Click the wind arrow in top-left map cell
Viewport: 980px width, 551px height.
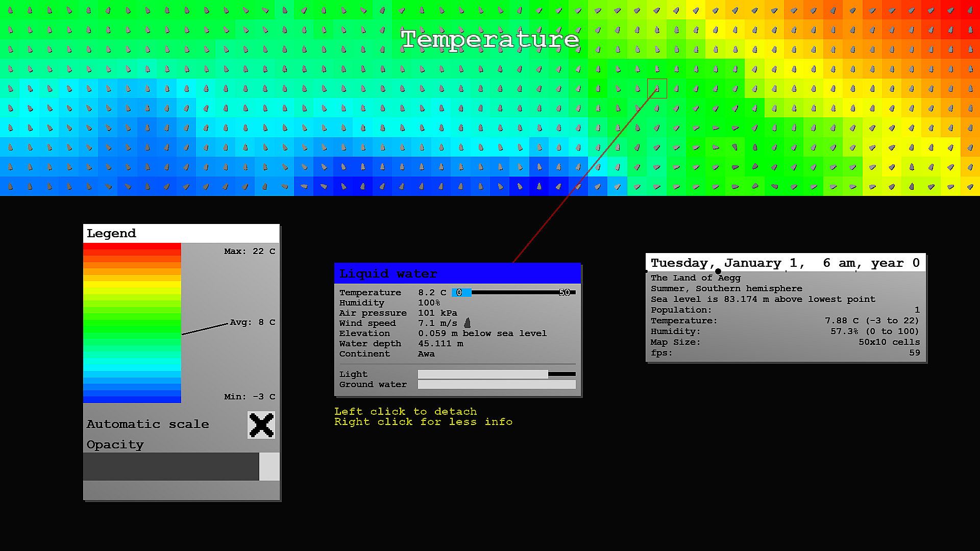pos(11,10)
